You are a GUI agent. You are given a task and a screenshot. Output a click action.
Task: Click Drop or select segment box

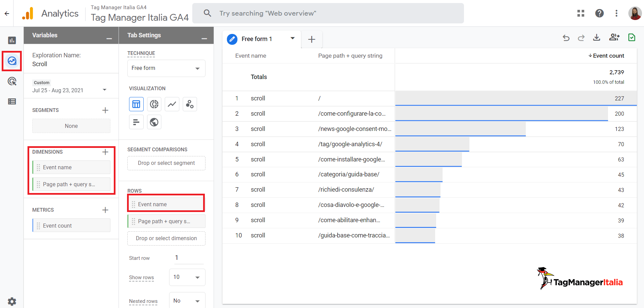point(166,163)
